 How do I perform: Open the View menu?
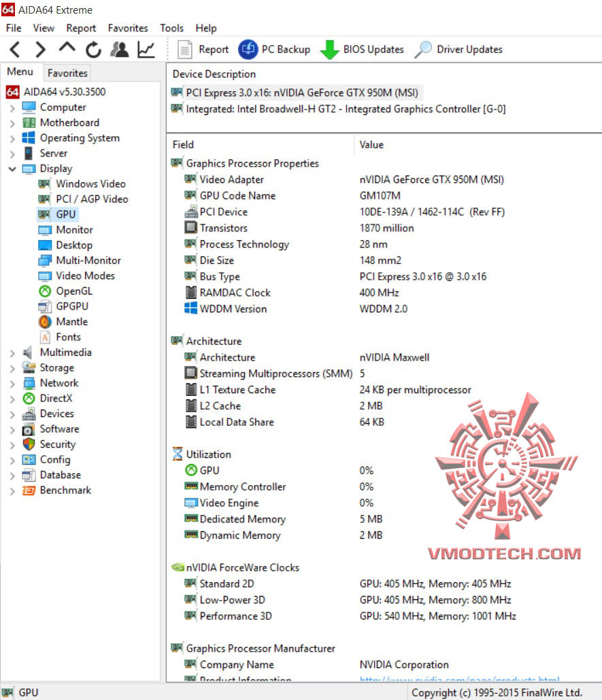click(44, 28)
